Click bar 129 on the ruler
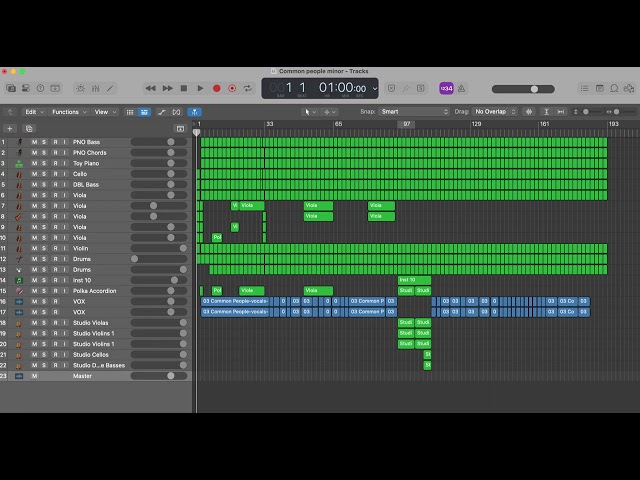Viewport: 640px width, 480px height. click(476, 124)
